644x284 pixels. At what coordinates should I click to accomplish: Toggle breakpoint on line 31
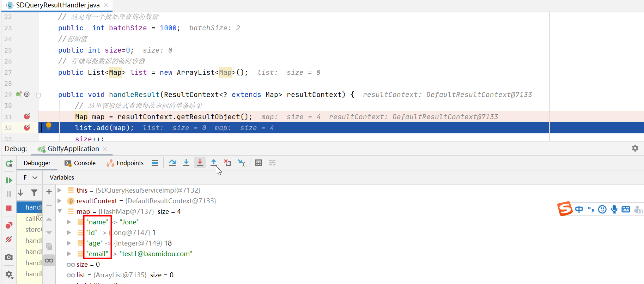27,116
